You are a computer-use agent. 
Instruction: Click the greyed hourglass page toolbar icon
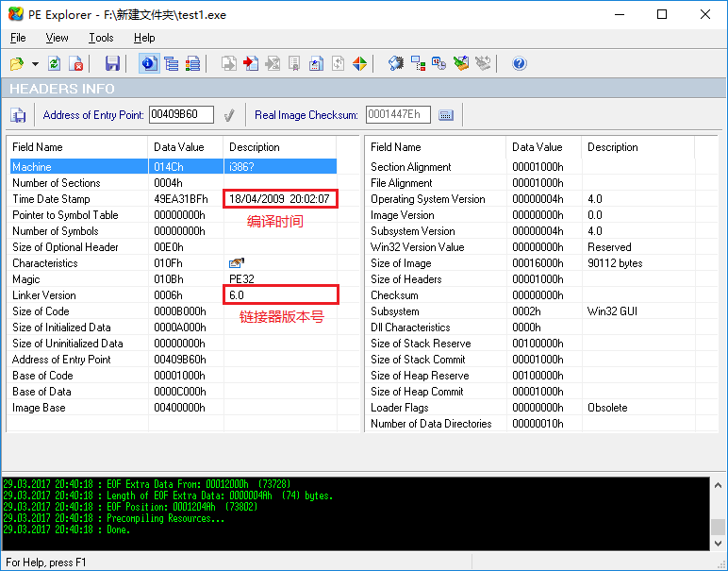pyautogui.click(x=273, y=63)
